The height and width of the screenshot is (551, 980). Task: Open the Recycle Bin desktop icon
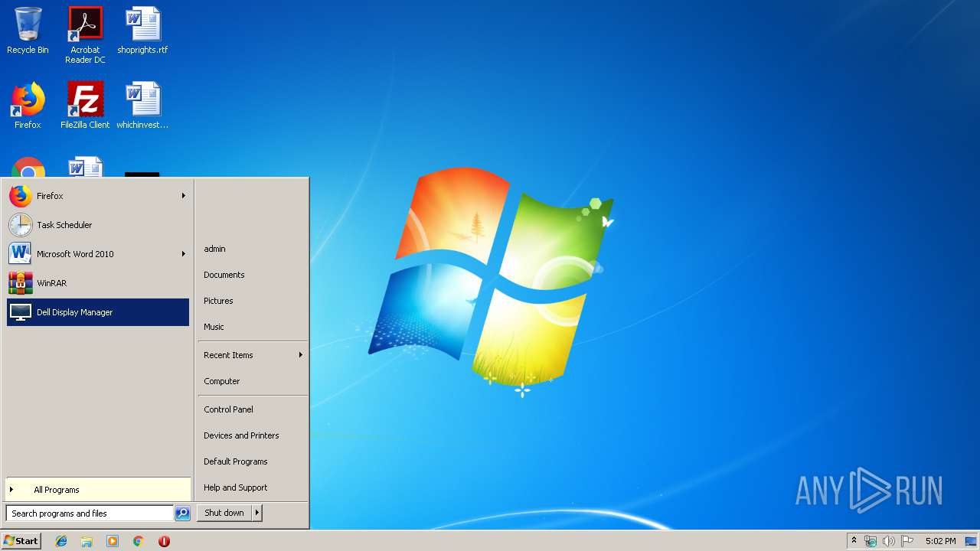[28, 31]
